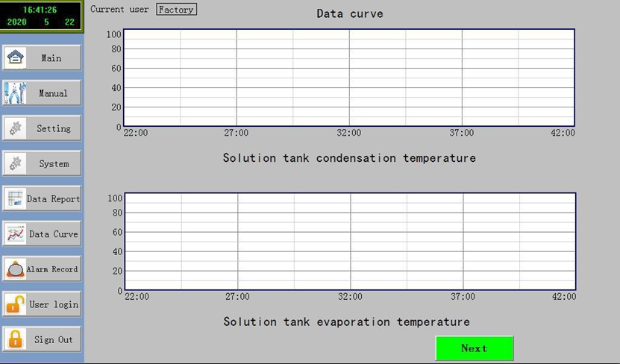The width and height of the screenshot is (620, 364).
Task: Click the table icon beside Data Report
Action: pos(16,199)
